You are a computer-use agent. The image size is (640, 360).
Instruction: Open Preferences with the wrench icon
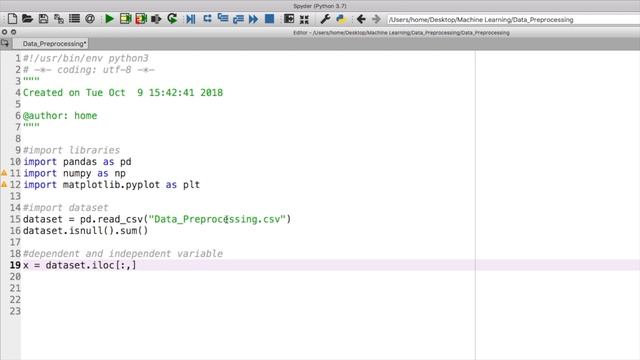pyautogui.click(x=325, y=19)
